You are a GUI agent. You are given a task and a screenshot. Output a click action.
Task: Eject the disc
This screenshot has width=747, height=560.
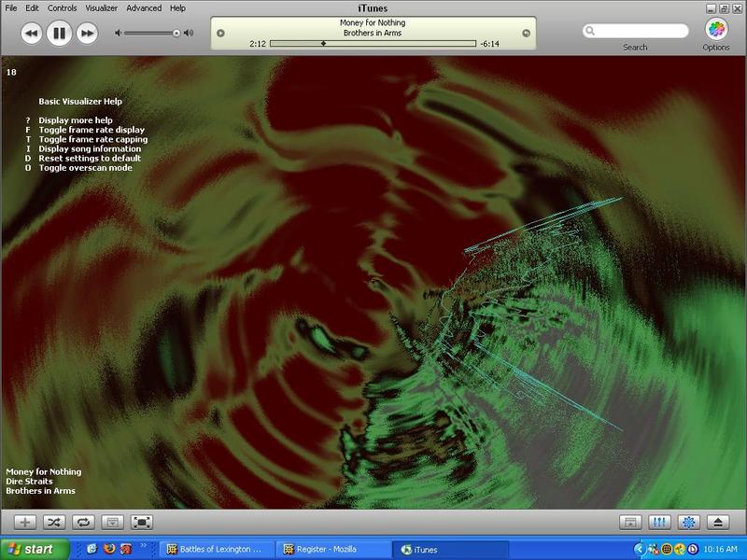719,522
